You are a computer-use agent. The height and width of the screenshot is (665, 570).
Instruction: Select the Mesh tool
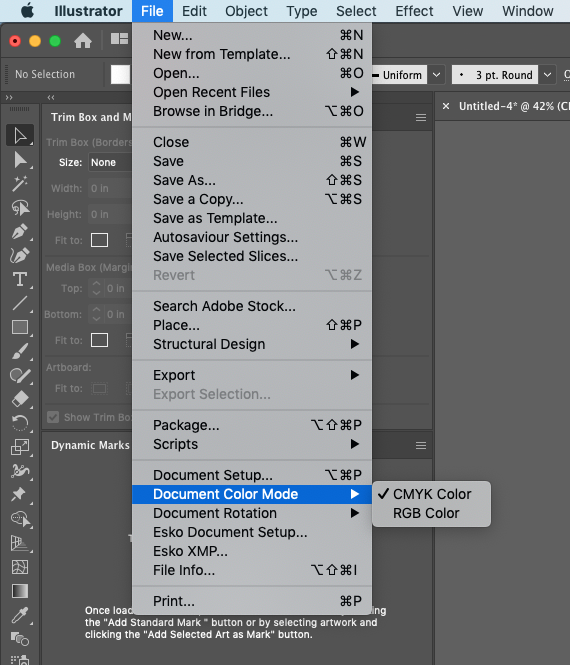[x=20, y=567]
